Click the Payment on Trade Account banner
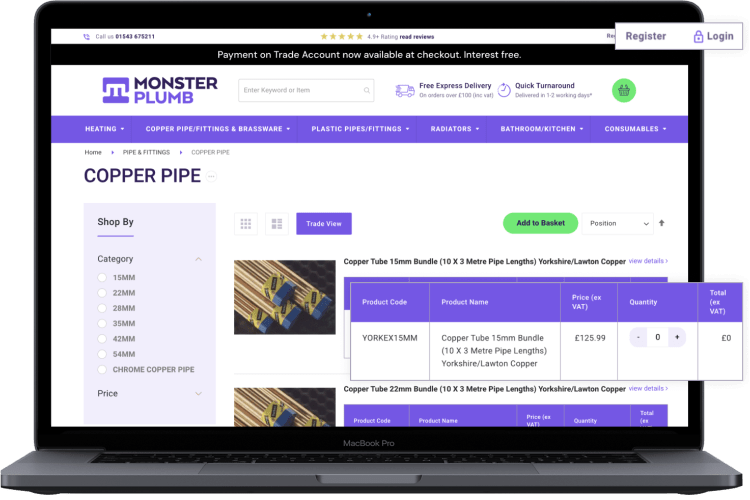The width and height of the screenshot is (750, 500). pyautogui.click(x=369, y=55)
